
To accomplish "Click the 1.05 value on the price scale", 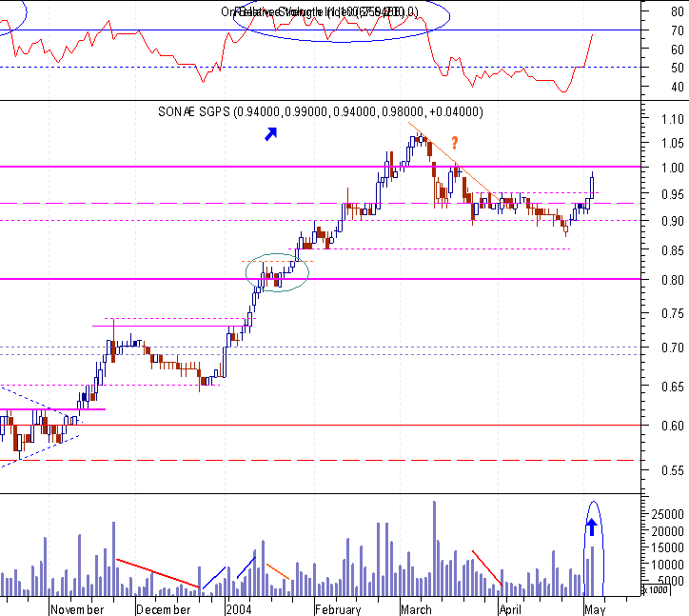I will [672, 143].
